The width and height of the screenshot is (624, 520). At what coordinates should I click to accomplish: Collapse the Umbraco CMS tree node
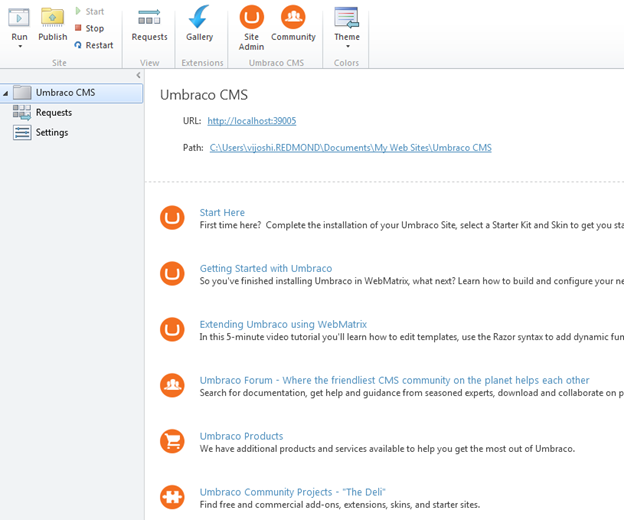6,94
